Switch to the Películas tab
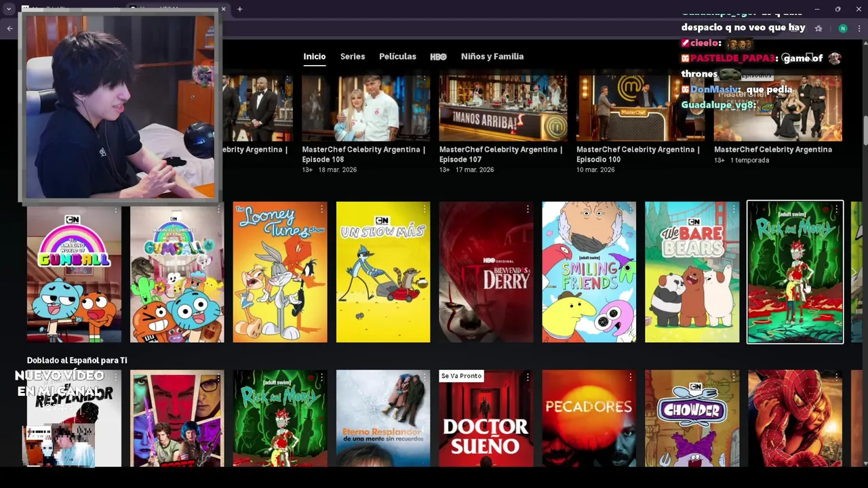This screenshot has height=488, width=868. click(397, 56)
